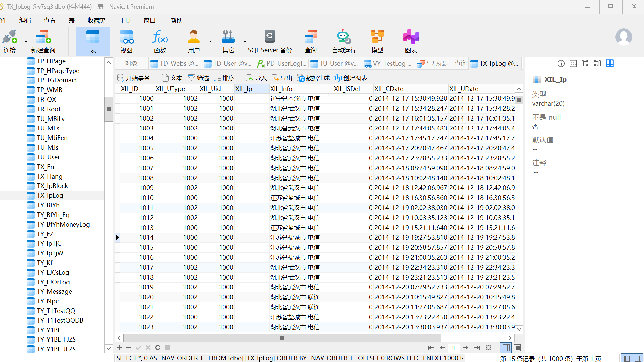Switch to grid view mode
Viewport: 644px width, 362px height.
coord(506,348)
